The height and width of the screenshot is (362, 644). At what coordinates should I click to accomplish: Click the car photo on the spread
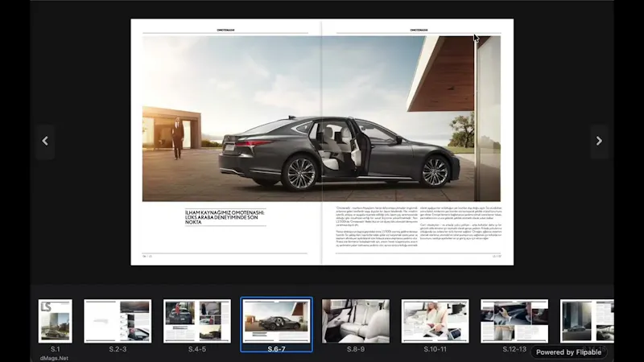pyautogui.click(x=321, y=118)
